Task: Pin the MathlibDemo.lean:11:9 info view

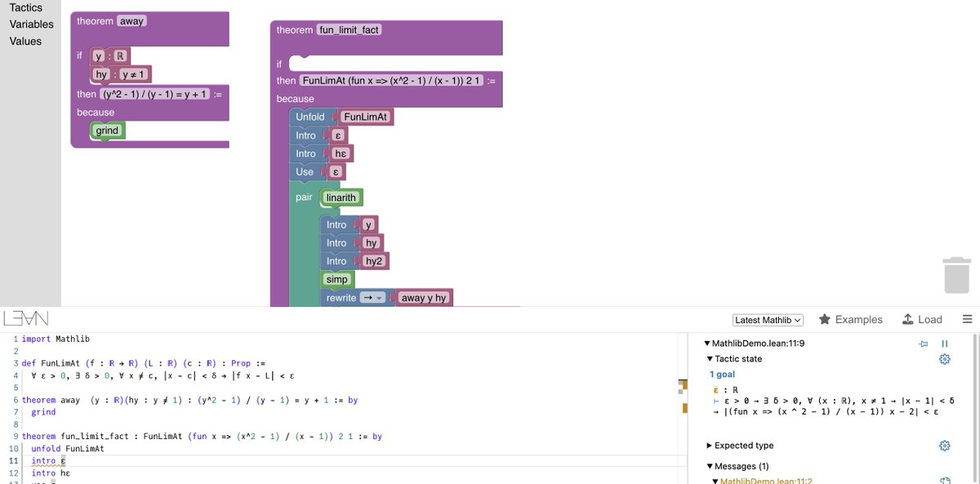Action: 923,343
